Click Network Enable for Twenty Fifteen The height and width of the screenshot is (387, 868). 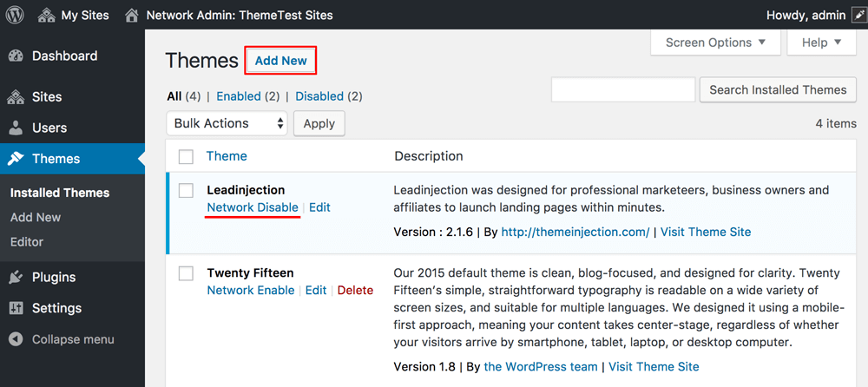(x=251, y=290)
